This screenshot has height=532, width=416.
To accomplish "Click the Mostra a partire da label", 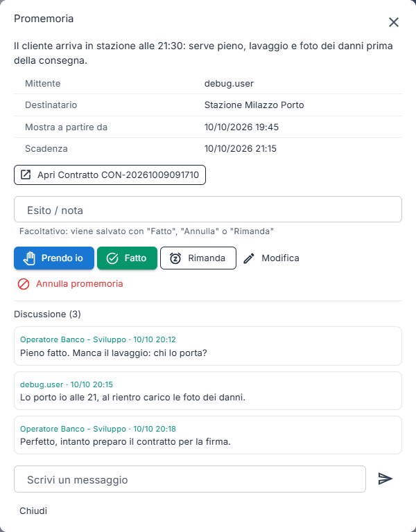I will pos(67,127).
